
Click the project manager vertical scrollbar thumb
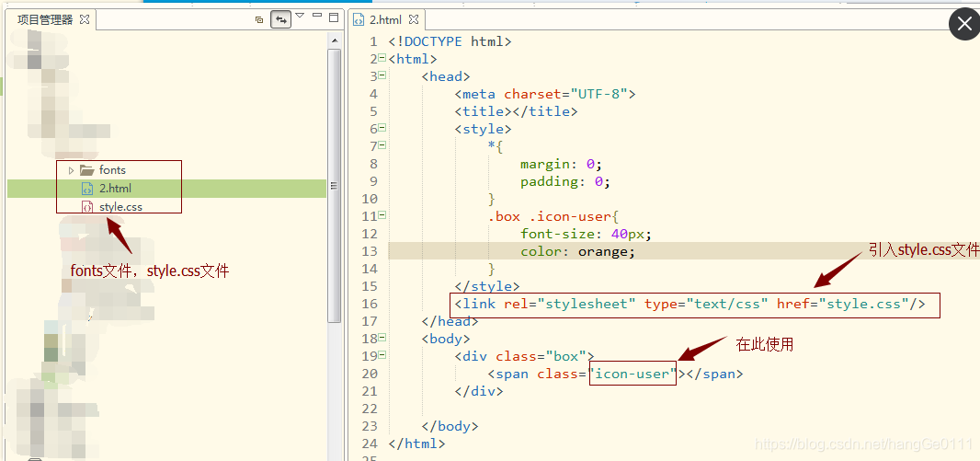[x=335, y=186]
